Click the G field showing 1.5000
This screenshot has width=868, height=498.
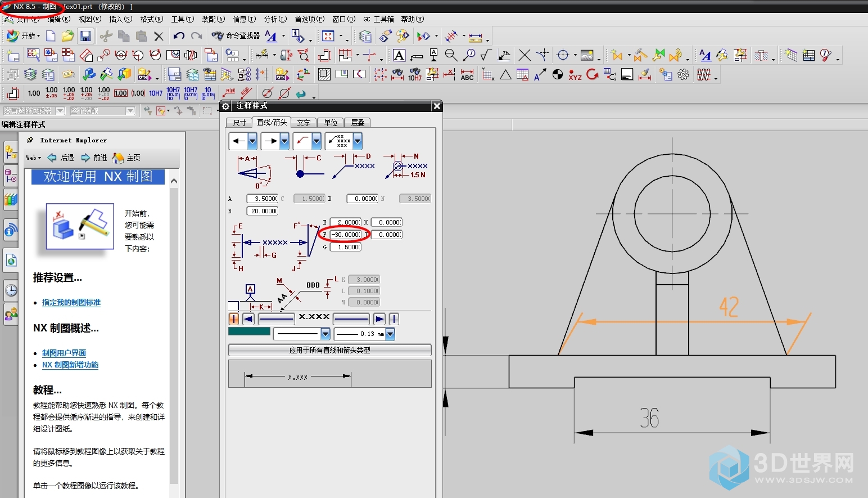(345, 247)
